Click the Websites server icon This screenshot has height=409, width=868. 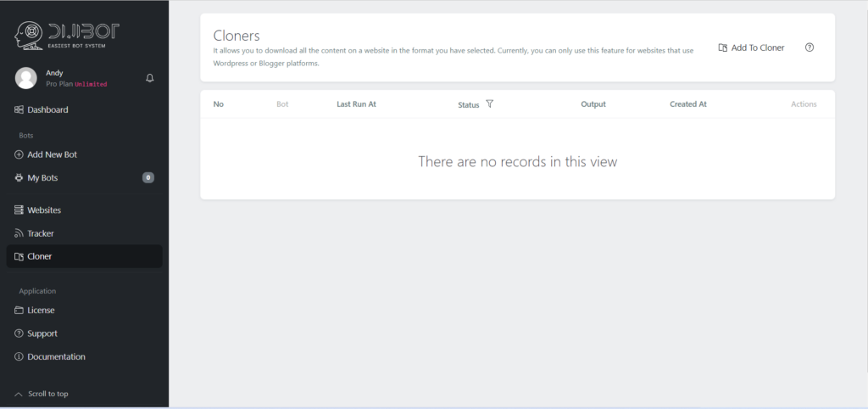[x=19, y=210]
